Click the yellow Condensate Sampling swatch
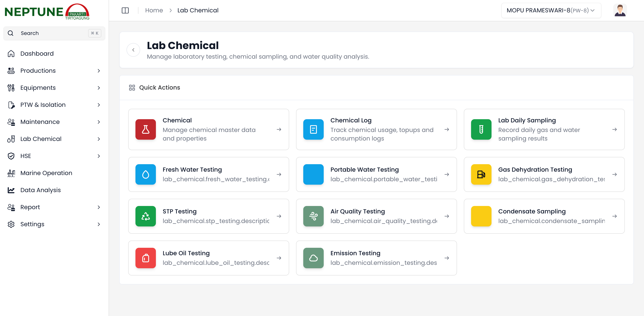This screenshot has height=316, width=644. (x=481, y=216)
